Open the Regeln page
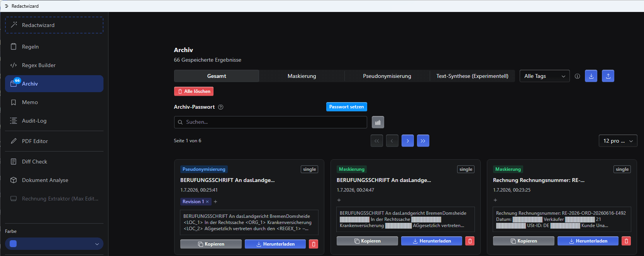Screen dimensions: 644x256 coord(54,47)
